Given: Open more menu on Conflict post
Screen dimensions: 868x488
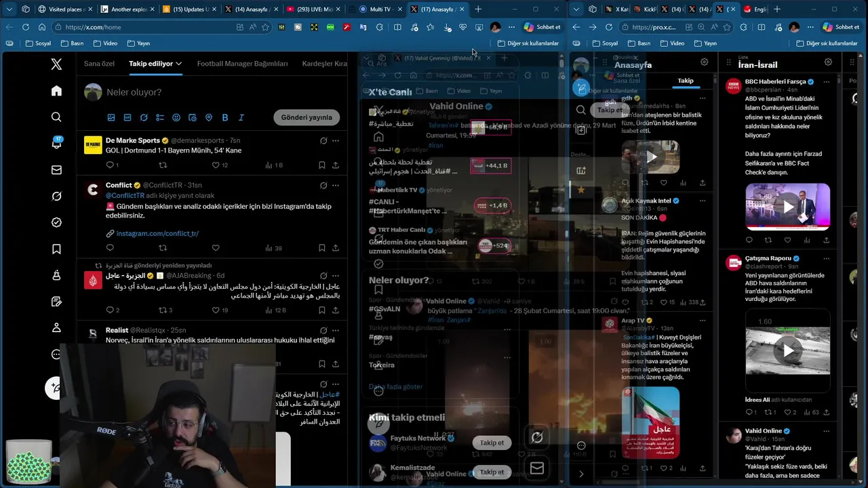Looking at the screenshot, I should [x=336, y=185].
